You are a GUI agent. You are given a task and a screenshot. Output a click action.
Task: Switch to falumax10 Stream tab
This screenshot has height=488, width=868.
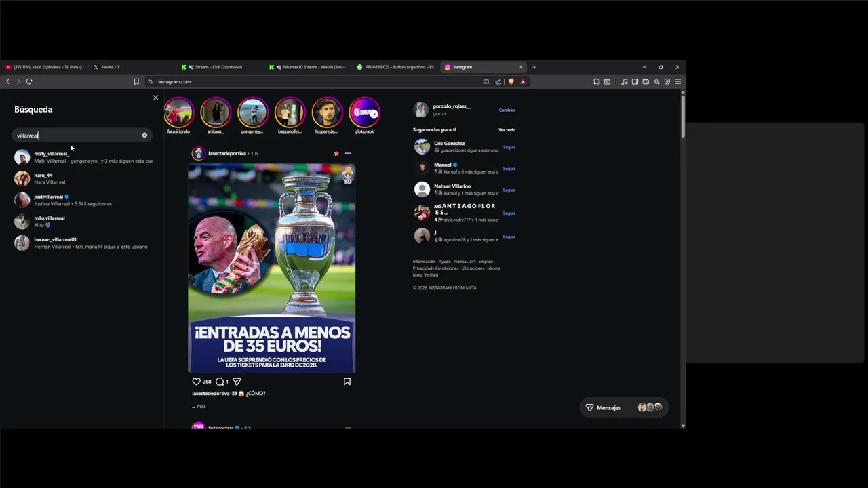pos(308,67)
